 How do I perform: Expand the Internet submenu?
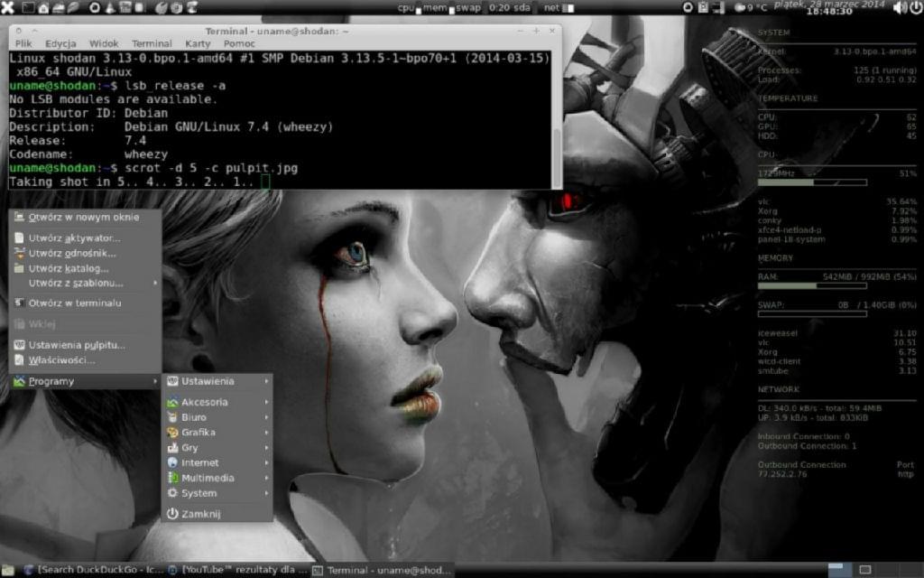[217, 463]
